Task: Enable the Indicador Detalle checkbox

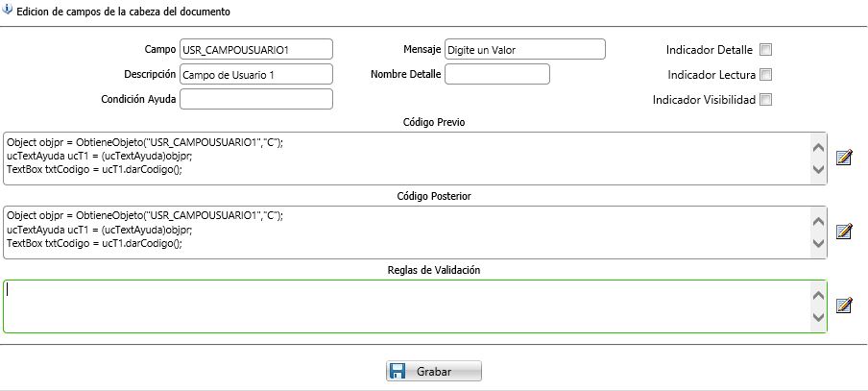Action: (765, 50)
